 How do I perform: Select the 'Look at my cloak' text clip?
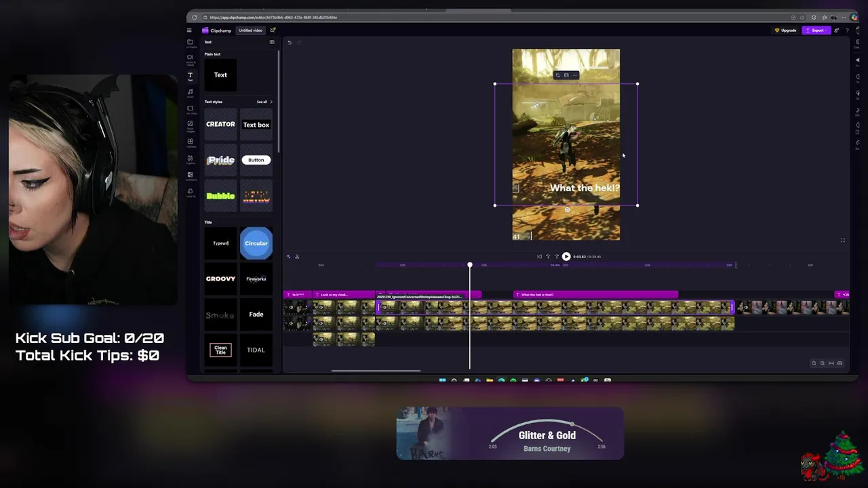click(x=343, y=295)
